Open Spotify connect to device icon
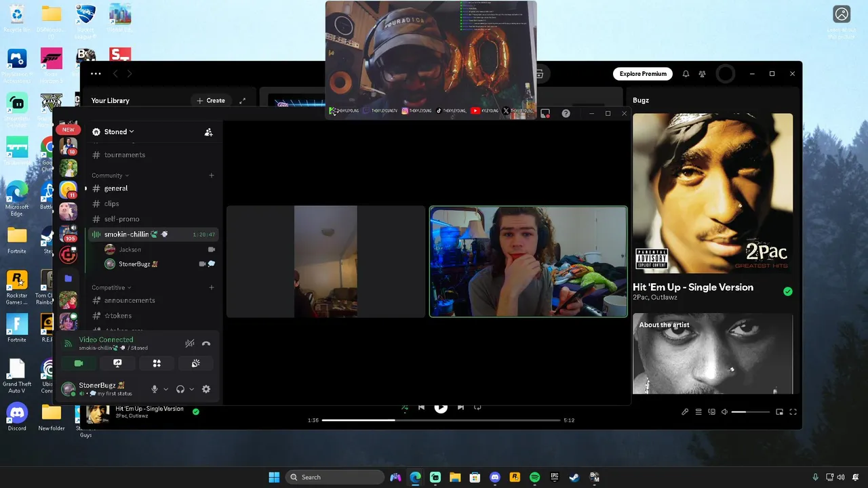This screenshot has width=868, height=488. pyautogui.click(x=711, y=412)
